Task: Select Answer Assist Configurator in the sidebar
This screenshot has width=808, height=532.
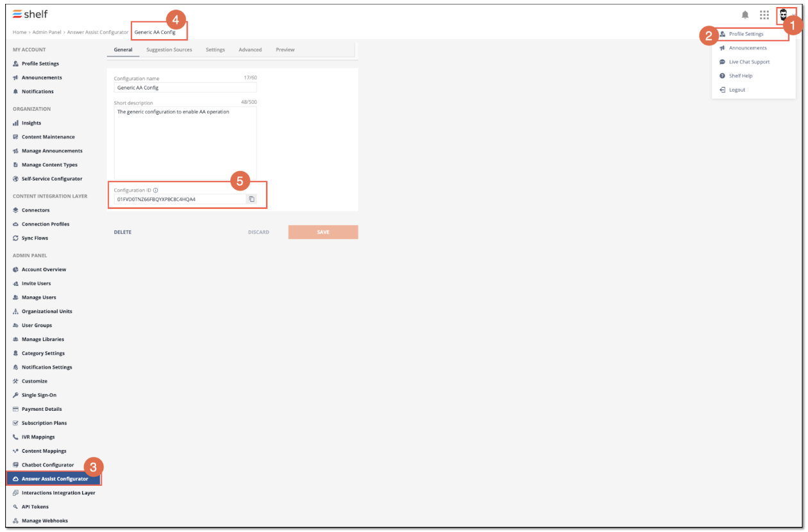Action: [x=54, y=479]
